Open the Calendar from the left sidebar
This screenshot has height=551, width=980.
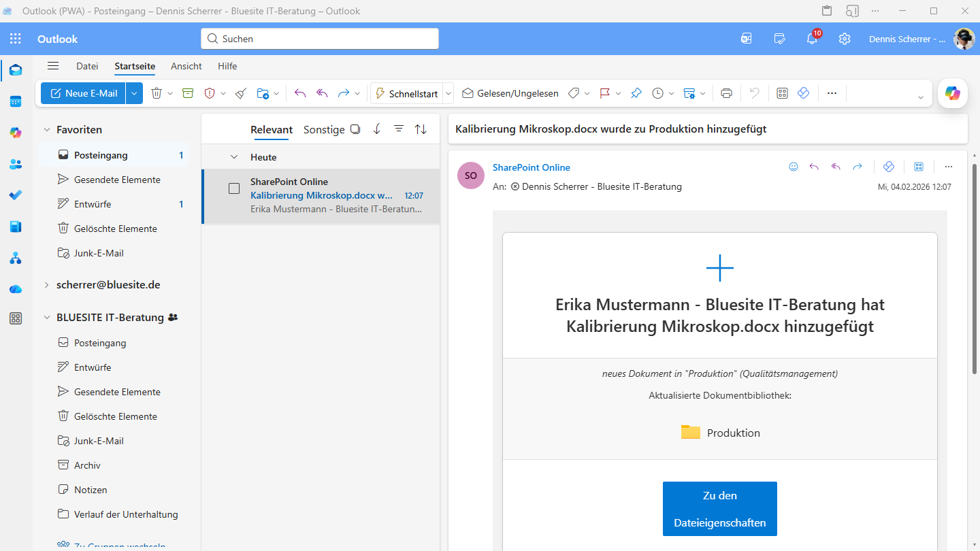point(16,101)
